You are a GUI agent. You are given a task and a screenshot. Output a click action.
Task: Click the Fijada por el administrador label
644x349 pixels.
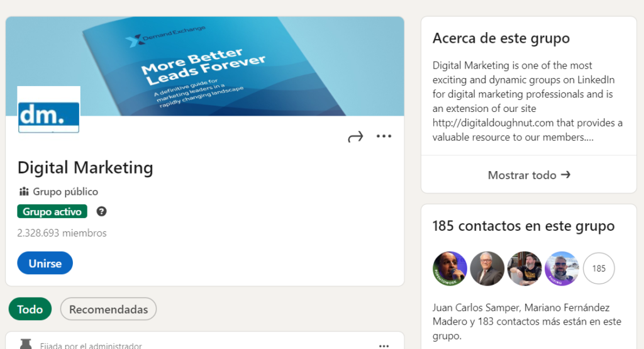click(x=91, y=345)
